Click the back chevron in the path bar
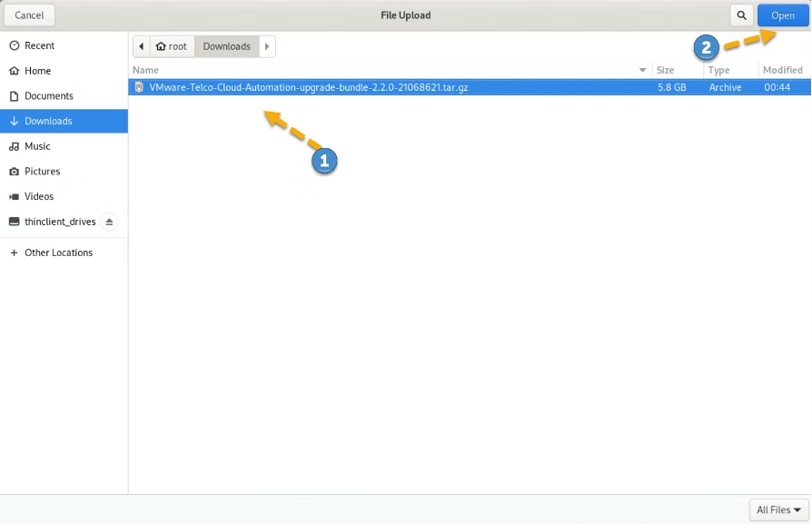 141,45
